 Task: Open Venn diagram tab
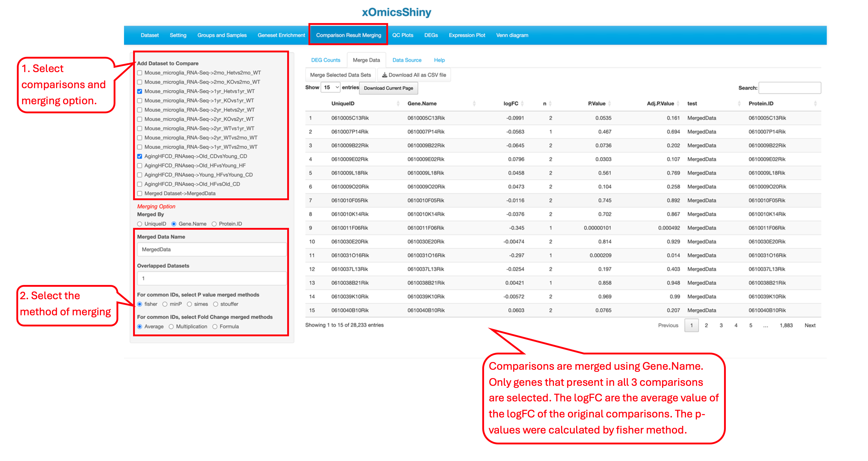(x=512, y=35)
